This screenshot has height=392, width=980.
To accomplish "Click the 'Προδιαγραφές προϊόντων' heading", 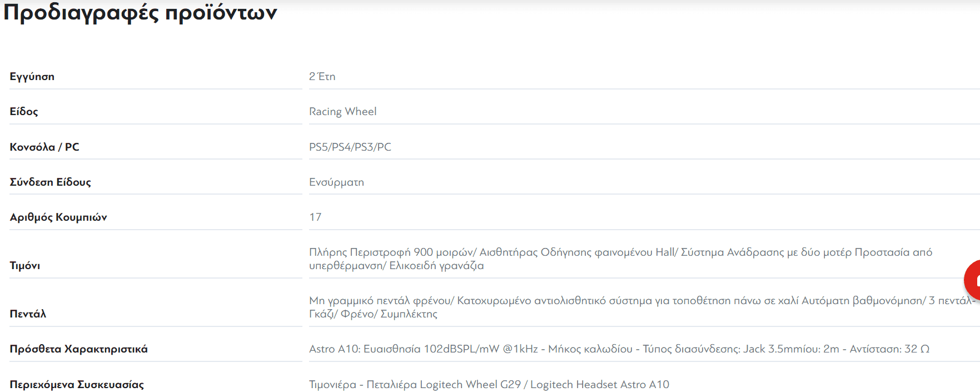I will tap(140, 12).
